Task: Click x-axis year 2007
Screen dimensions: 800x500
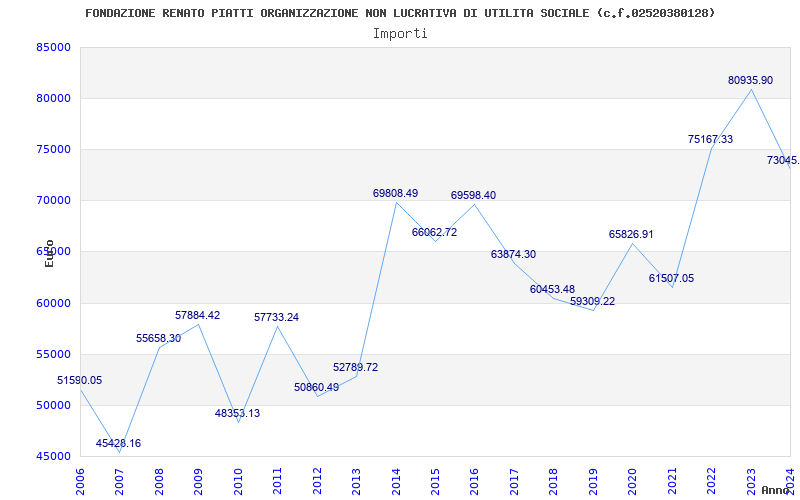Action: (x=119, y=481)
